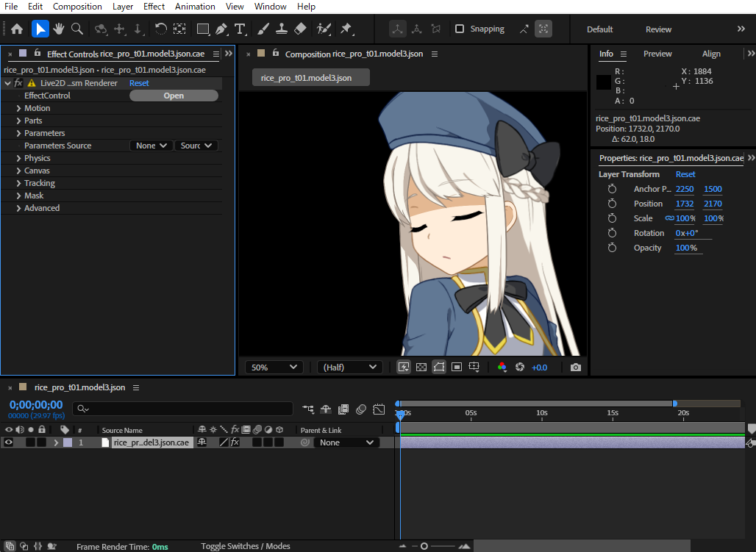Select the Rotation tool
This screenshot has width=756, height=552.
[160, 29]
